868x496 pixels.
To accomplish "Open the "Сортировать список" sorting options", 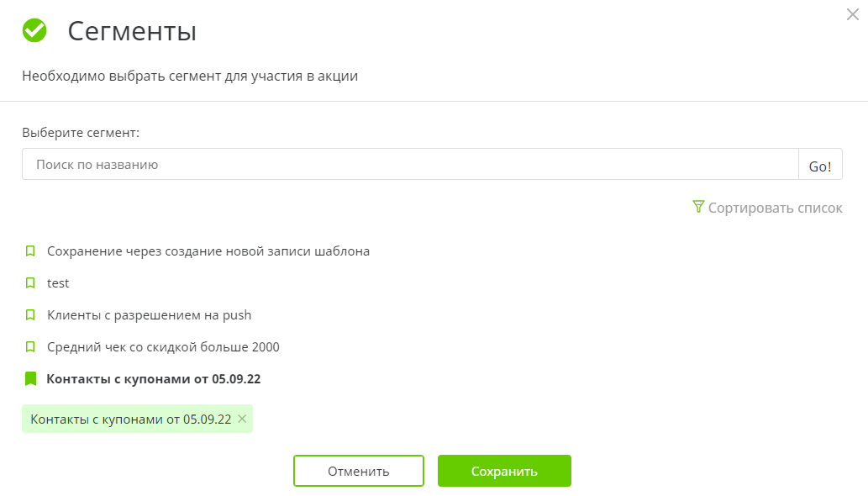I will pyautogui.click(x=776, y=207).
